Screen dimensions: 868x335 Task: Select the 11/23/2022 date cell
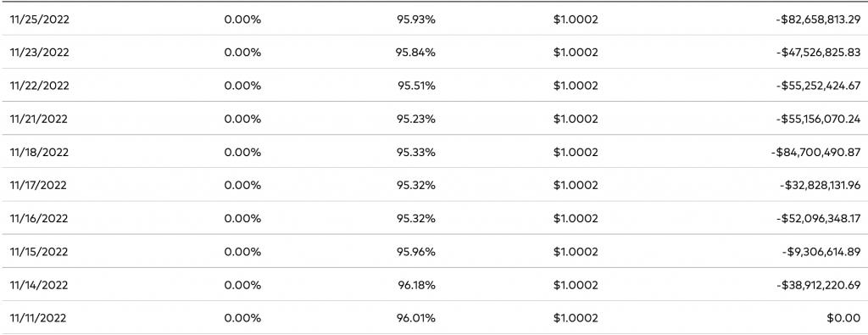[39, 53]
